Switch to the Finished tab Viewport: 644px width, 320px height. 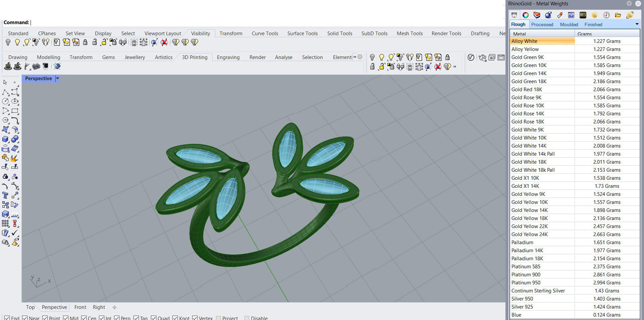pos(593,24)
